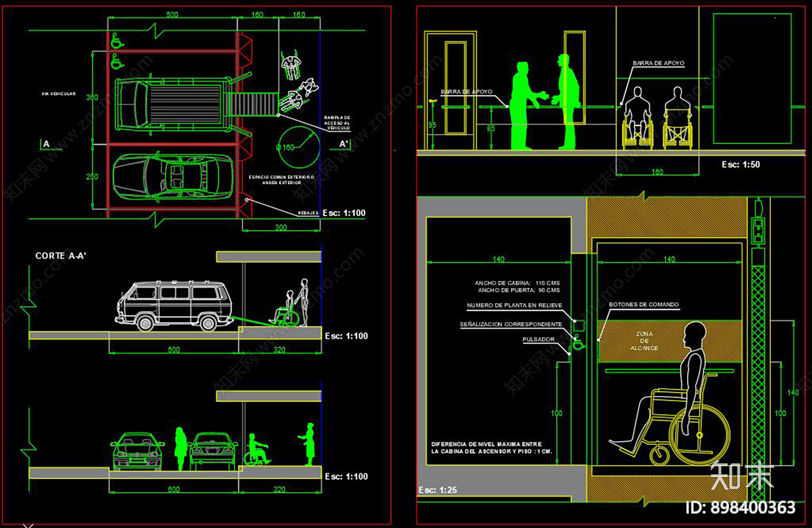Select the RAMPLA DE ACCESO AL VEHICULO note
Screen dimensions: 812x528
(x=337, y=122)
